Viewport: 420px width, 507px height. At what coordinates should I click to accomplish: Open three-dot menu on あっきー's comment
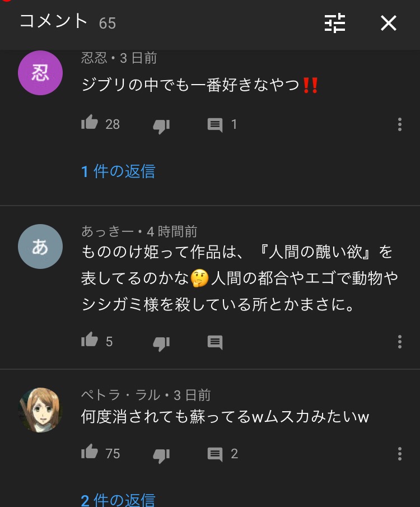pos(400,342)
